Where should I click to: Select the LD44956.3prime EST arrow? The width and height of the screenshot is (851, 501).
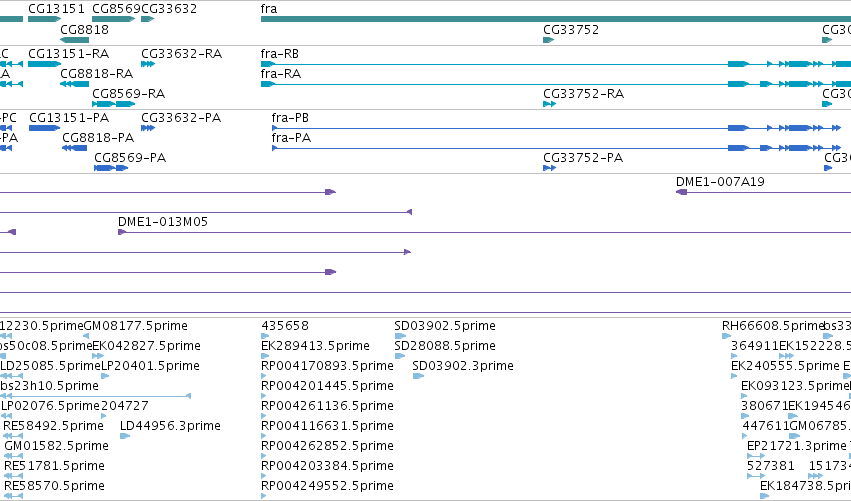point(125,436)
